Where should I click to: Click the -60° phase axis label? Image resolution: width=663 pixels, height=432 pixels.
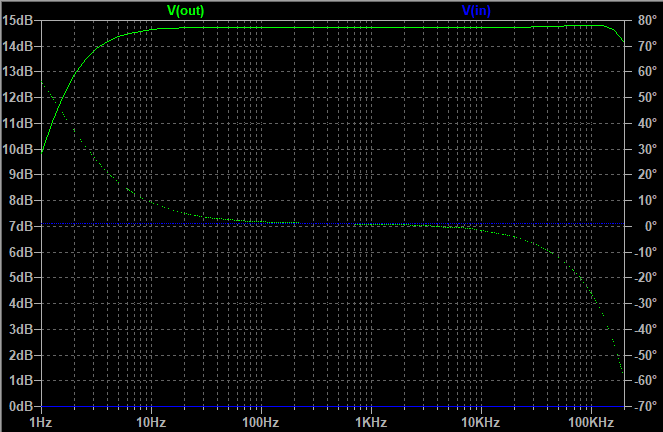pyautogui.click(x=645, y=380)
